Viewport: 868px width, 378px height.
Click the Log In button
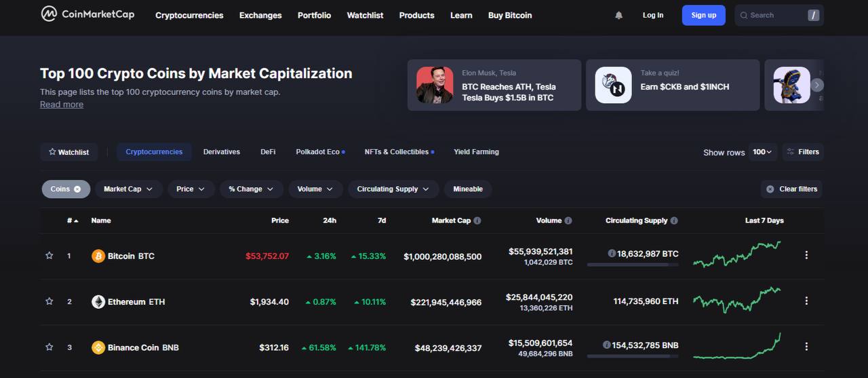click(653, 15)
